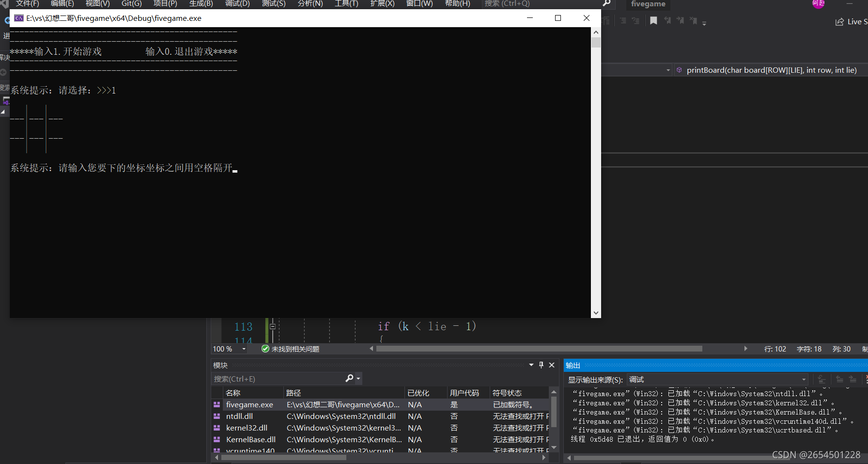Viewport: 868px width, 464px height.
Task: Open the 文件(F) menu
Action: pos(28,3)
